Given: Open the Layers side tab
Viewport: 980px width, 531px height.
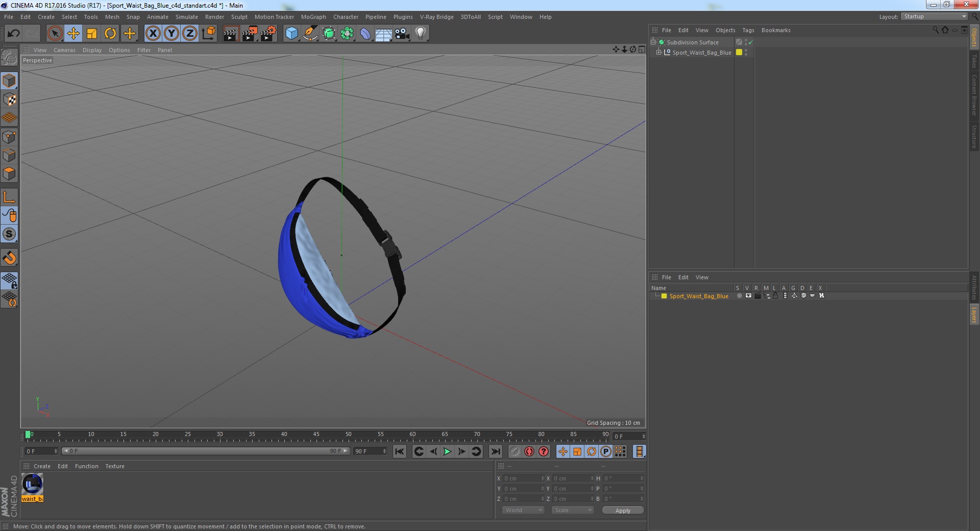Looking at the screenshot, I should point(974,315).
